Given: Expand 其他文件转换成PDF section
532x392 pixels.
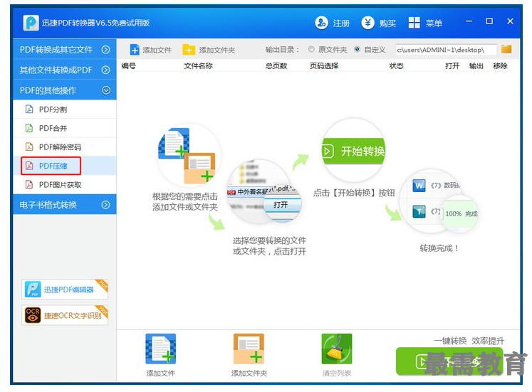Looking at the screenshot, I should click(x=65, y=70).
